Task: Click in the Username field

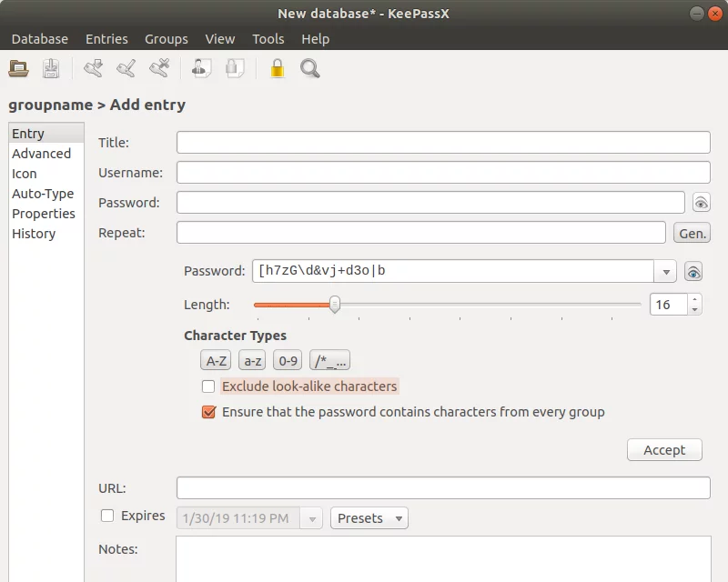Action: point(443,172)
